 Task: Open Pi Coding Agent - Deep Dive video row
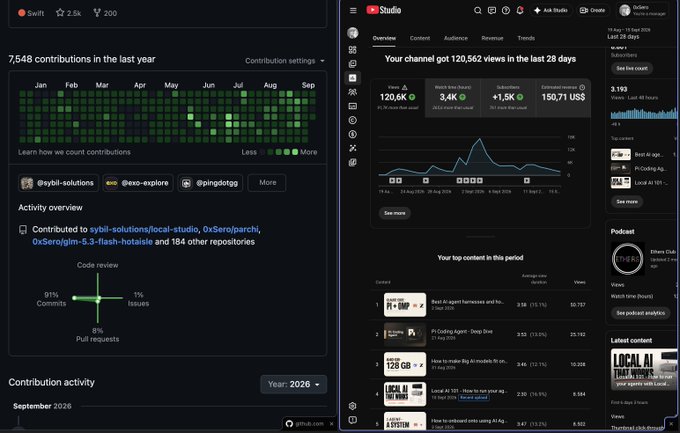(x=481, y=334)
